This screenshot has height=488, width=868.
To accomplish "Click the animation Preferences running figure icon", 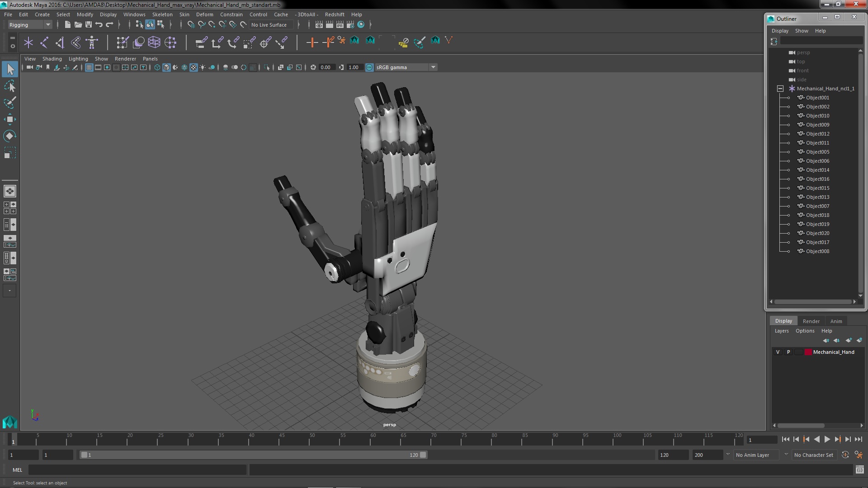I will coord(859,455).
